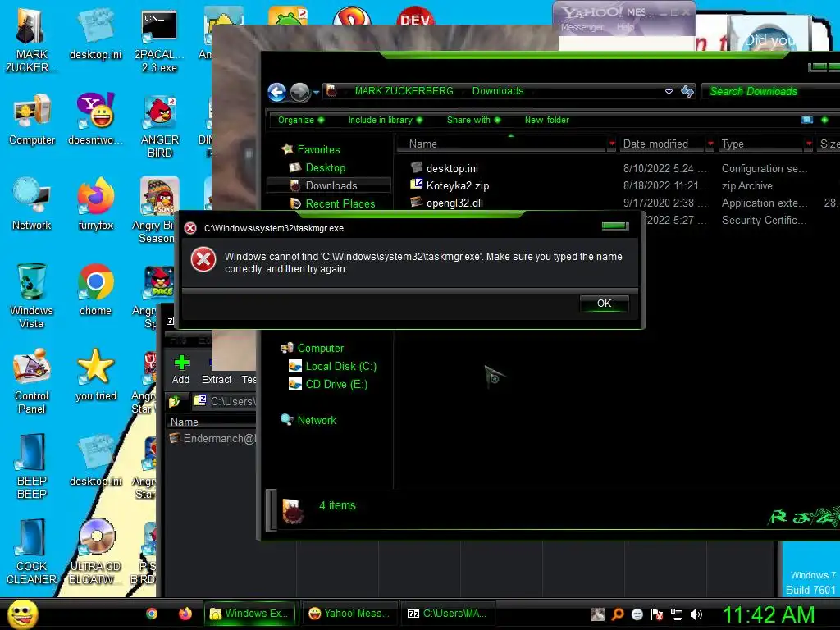This screenshot has height=630, width=840.
Task: Change view via the view options icon
Action: pyautogui.click(x=807, y=120)
